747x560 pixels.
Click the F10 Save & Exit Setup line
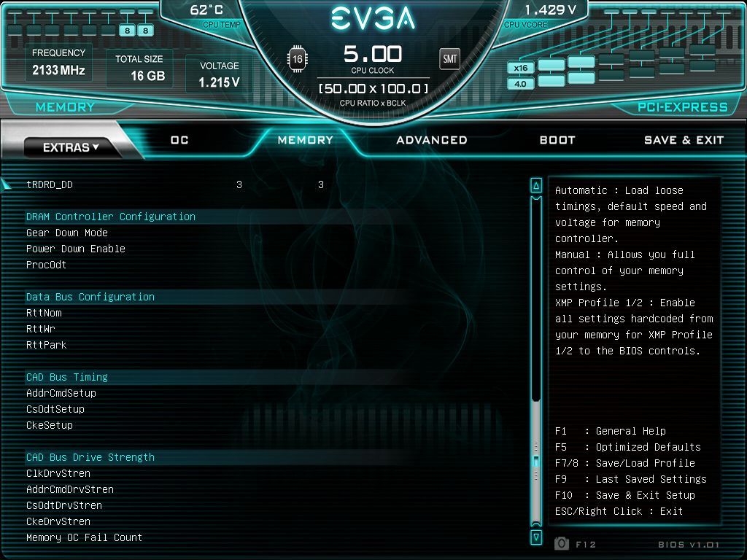[625, 495]
